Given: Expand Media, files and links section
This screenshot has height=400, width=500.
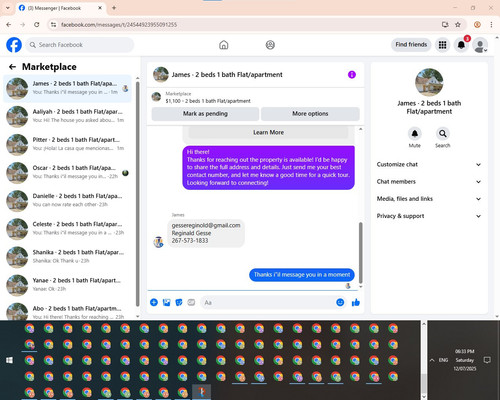Looking at the screenshot, I should [429, 199].
